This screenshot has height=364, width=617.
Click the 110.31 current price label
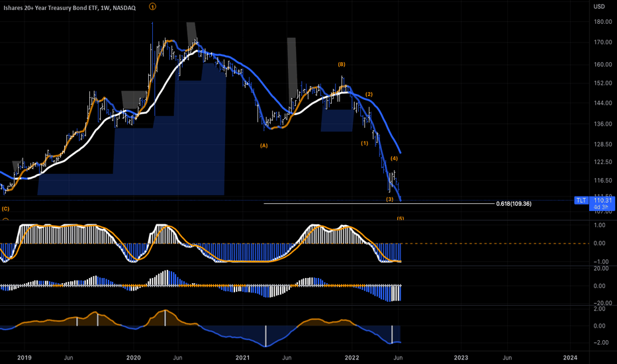tap(602, 201)
